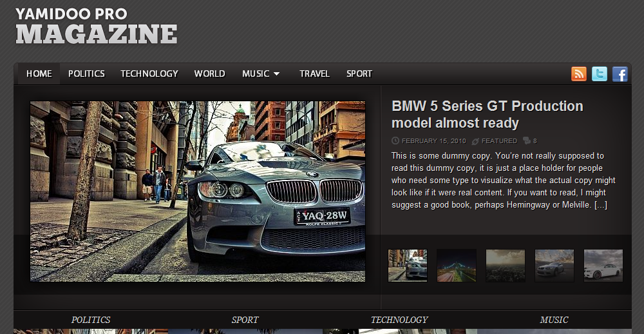Open the Facebook icon
Viewport: 644px width, 334px height.
[620, 74]
